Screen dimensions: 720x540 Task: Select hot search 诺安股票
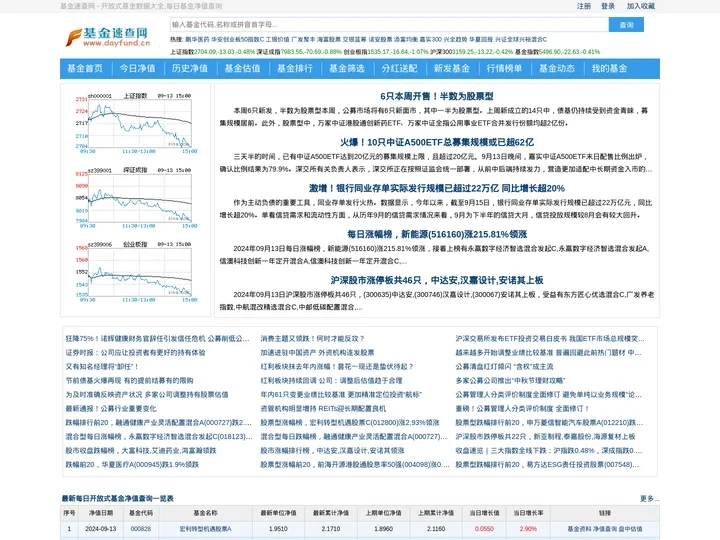pos(380,39)
